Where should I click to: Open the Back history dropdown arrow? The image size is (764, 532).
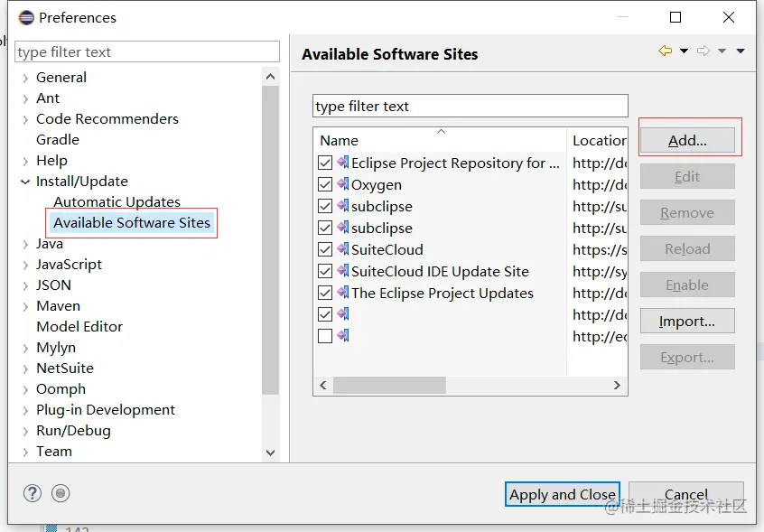pos(685,51)
